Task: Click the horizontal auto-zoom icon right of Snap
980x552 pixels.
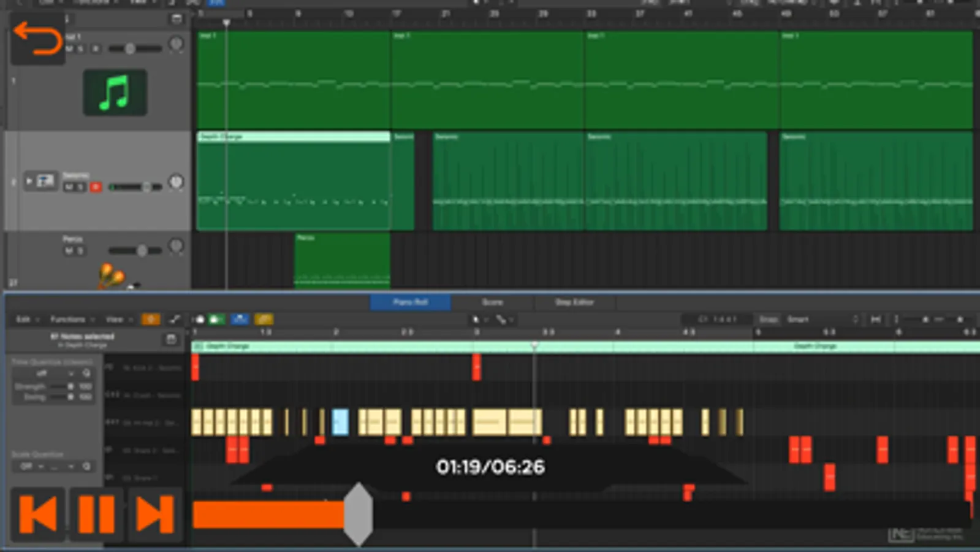Action: (x=876, y=319)
